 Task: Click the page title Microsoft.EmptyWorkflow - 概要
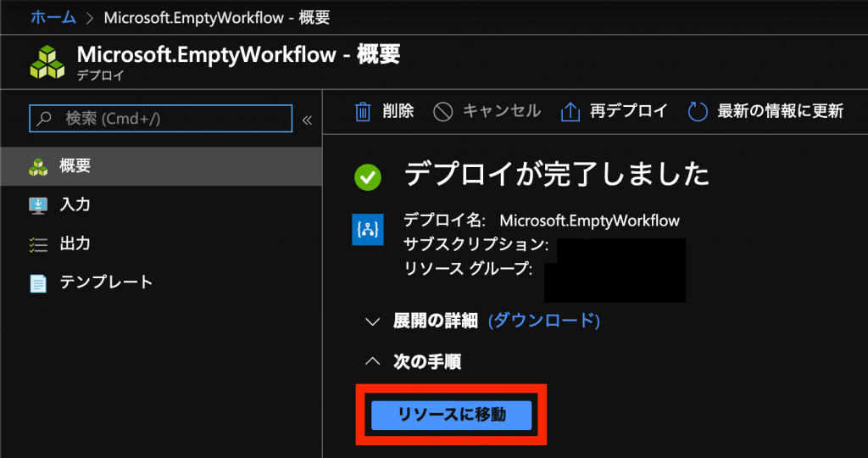[x=238, y=54]
